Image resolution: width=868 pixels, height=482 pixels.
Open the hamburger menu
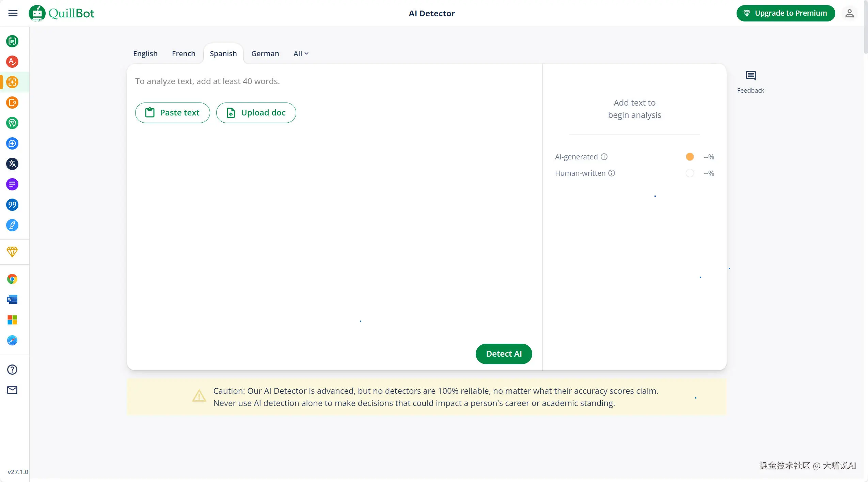click(13, 13)
